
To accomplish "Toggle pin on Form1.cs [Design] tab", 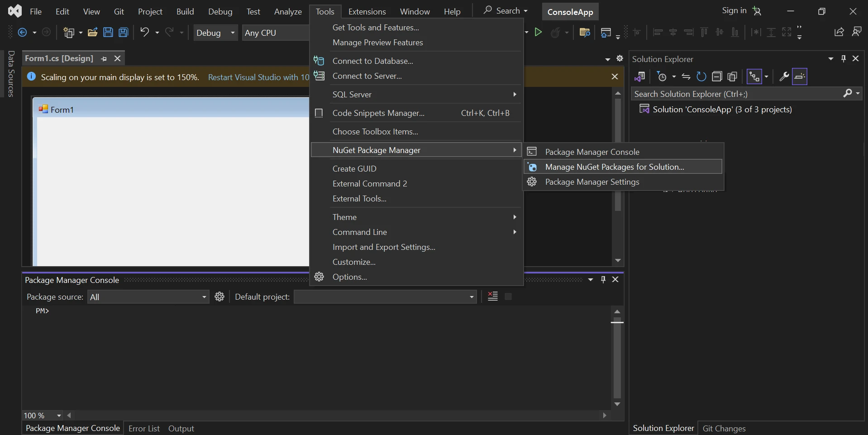I will [x=104, y=58].
